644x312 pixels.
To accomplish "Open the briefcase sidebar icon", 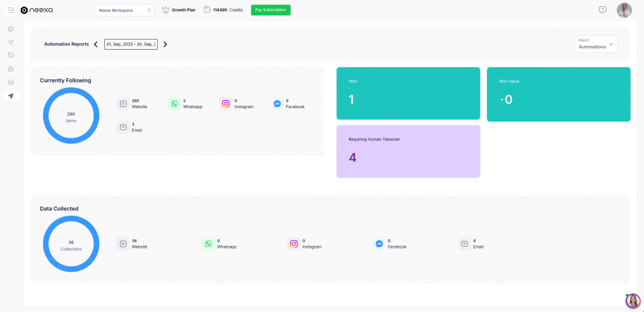I will tap(11, 69).
